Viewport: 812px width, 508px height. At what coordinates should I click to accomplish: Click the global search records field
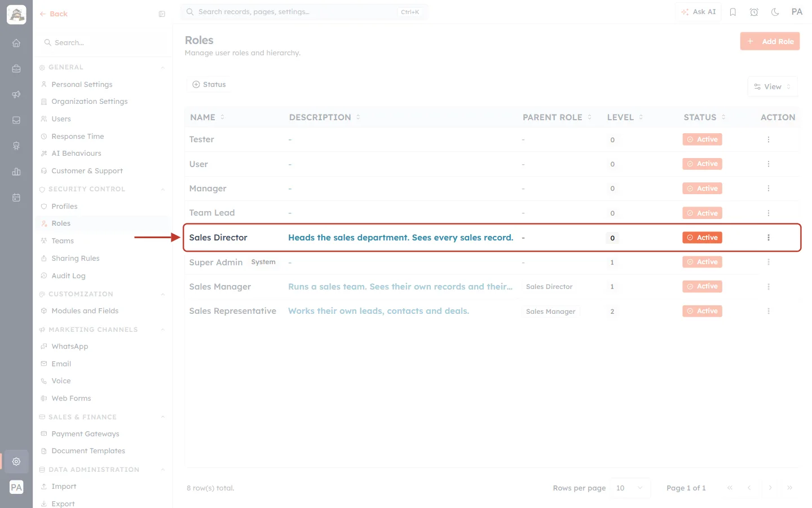[304, 12]
